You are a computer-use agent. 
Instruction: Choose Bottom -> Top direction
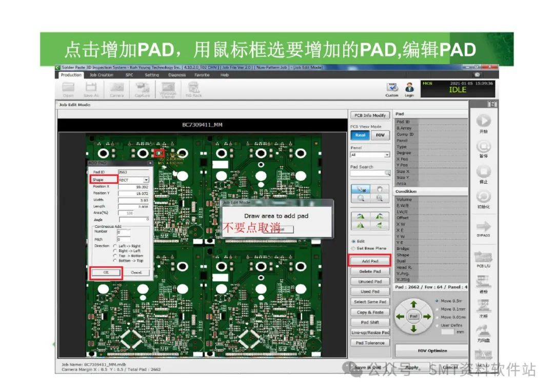(115, 261)
